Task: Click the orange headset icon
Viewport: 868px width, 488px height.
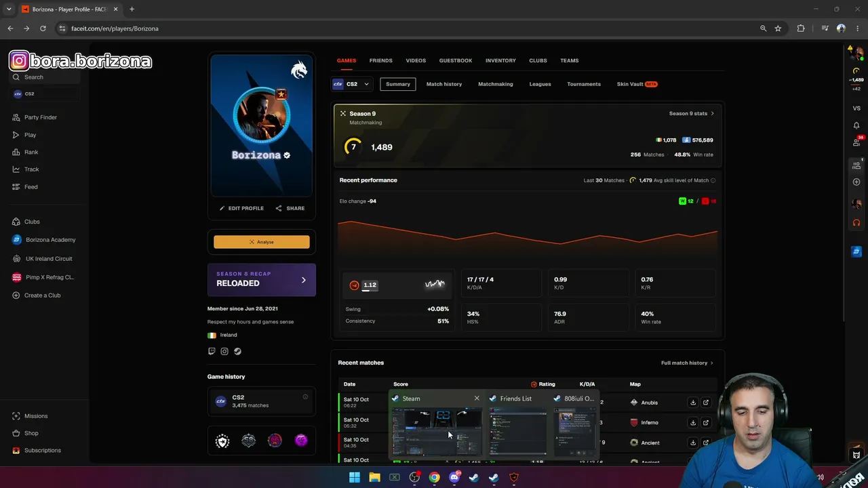Action: [x=856, y=223]
